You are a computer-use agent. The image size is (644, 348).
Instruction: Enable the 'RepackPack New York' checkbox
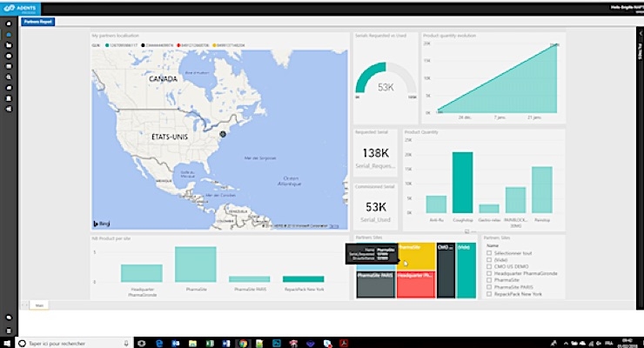(489, 294)
